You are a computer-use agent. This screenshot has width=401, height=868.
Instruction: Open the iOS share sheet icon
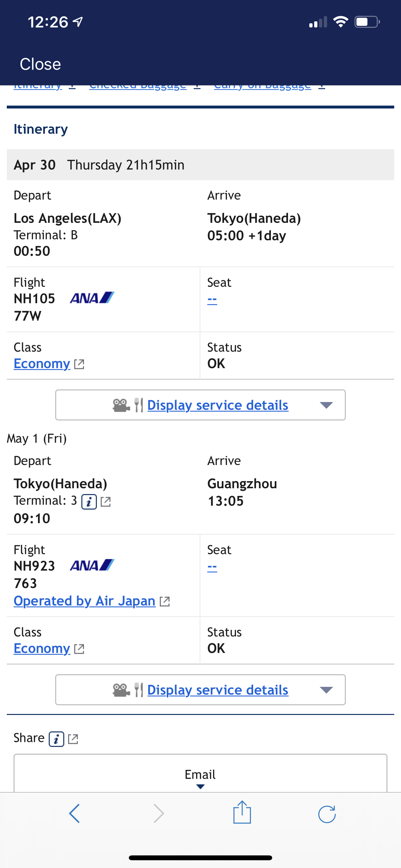[x=242, y=812]
